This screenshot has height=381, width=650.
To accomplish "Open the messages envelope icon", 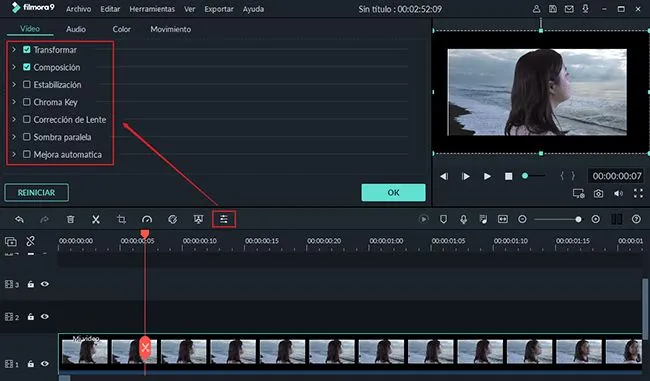I will point(569,9).
